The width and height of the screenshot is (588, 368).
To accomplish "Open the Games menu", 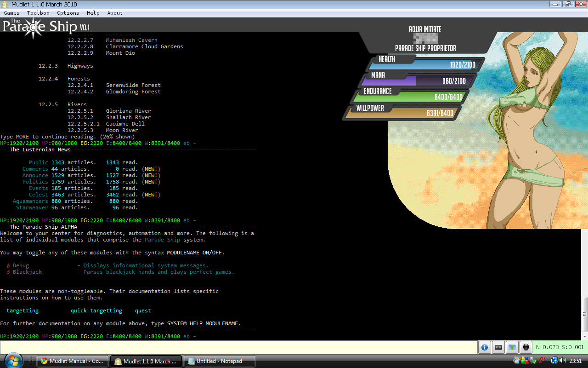I will pos(11,13).
